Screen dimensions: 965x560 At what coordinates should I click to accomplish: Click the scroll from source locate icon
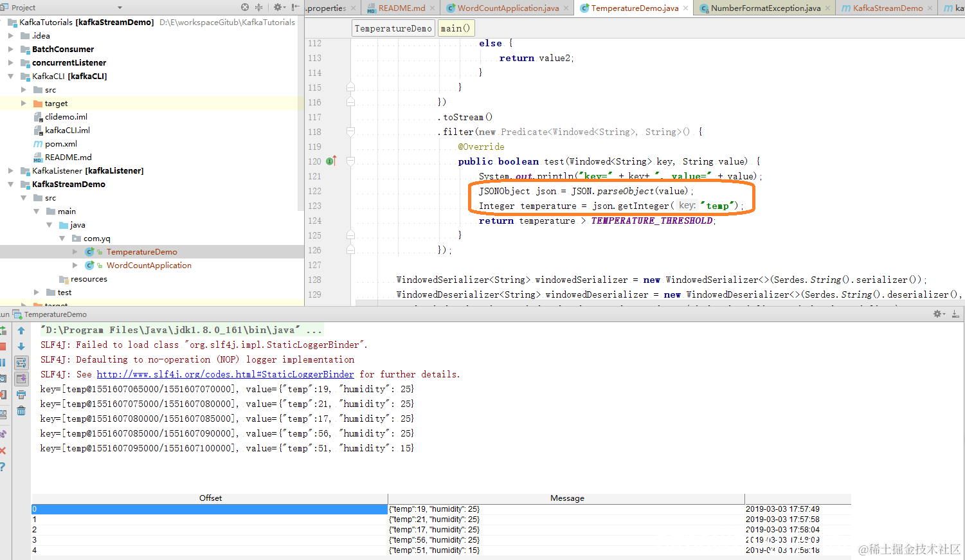coord(245,7)
